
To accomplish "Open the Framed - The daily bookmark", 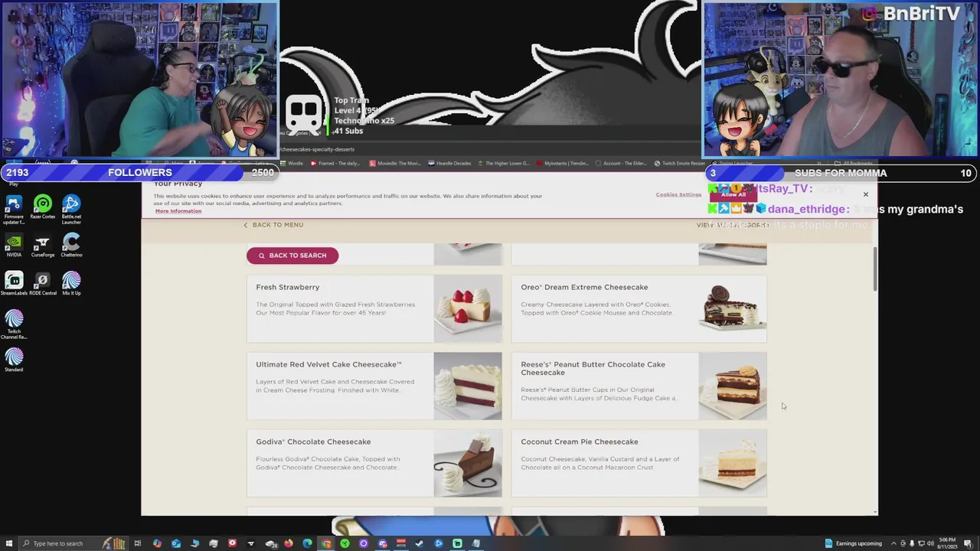I will pyautogui.click(x=335, y=163).
